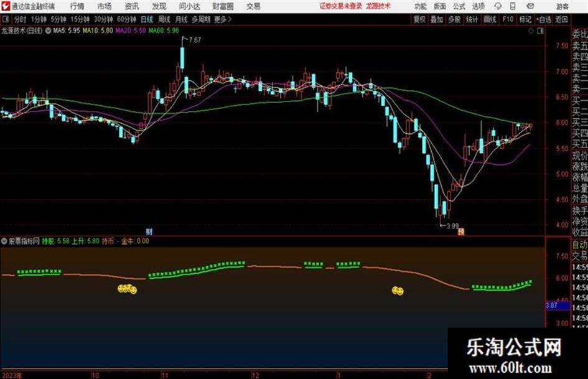The image size is (588, 379).
Task: Click the 龙源技术 stock name link
Action: tap(378, 6)
